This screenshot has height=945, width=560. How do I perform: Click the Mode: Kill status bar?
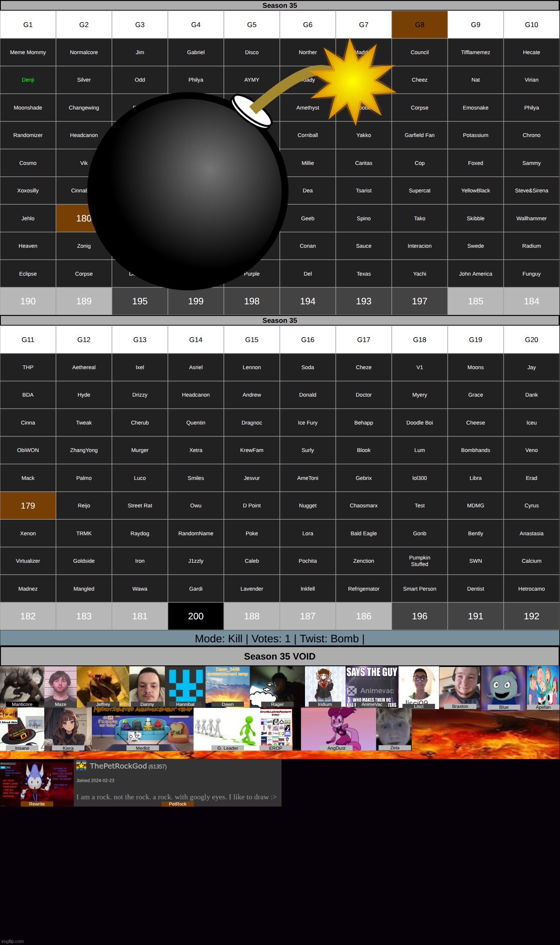(280, 639)
